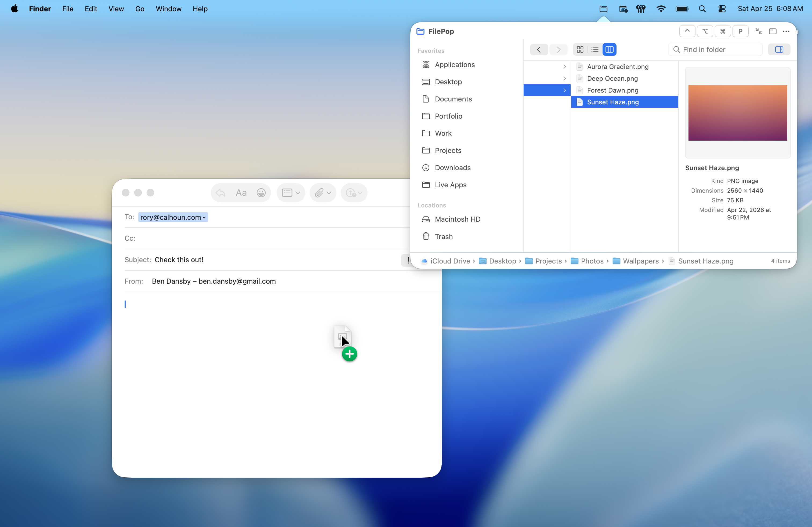Expand the highlighted folder chevron in the column list
Image resolution: width=812 pixels, height=527 pixels.
click(x=564, y=90)
